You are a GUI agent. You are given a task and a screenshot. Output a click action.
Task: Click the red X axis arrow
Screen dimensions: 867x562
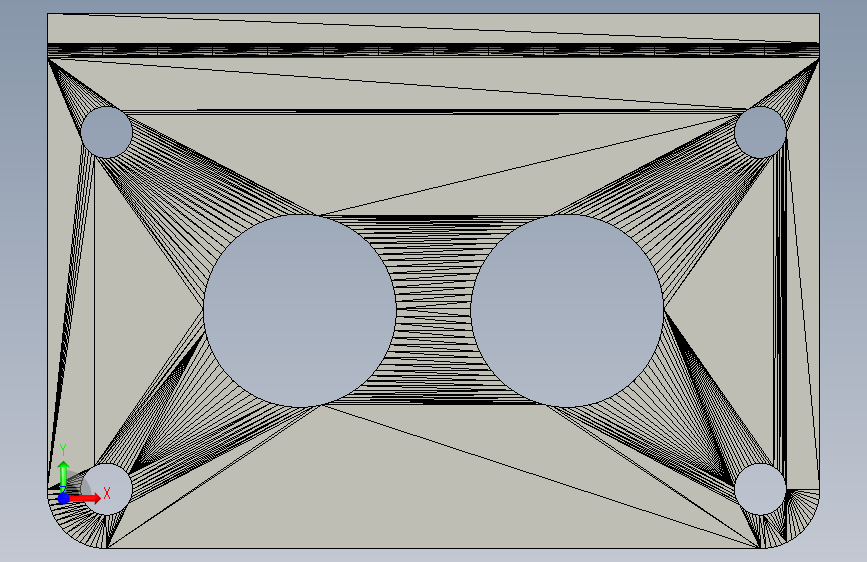[85, 498]
